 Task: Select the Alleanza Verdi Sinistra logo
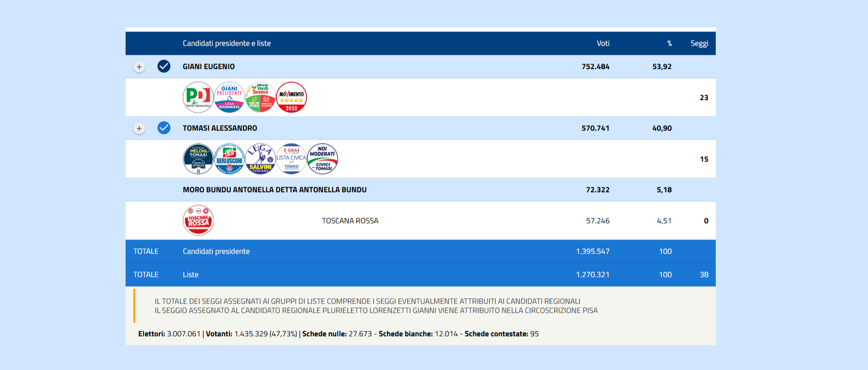point(260,97)
